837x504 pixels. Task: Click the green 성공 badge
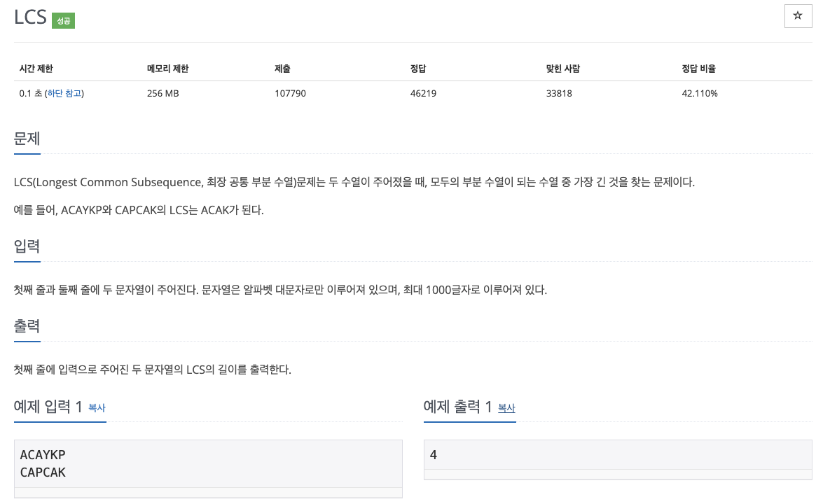point(63,21)
